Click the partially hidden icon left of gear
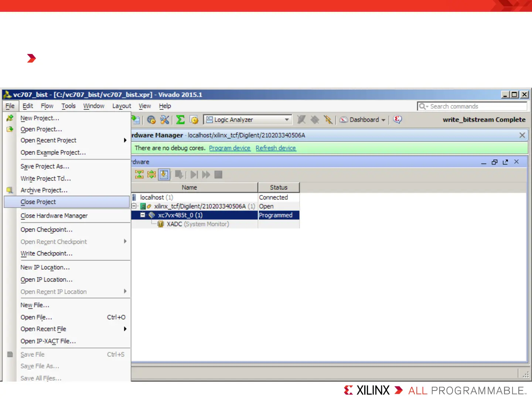Screen dimensions: 532x399 [x=136, y=120]
